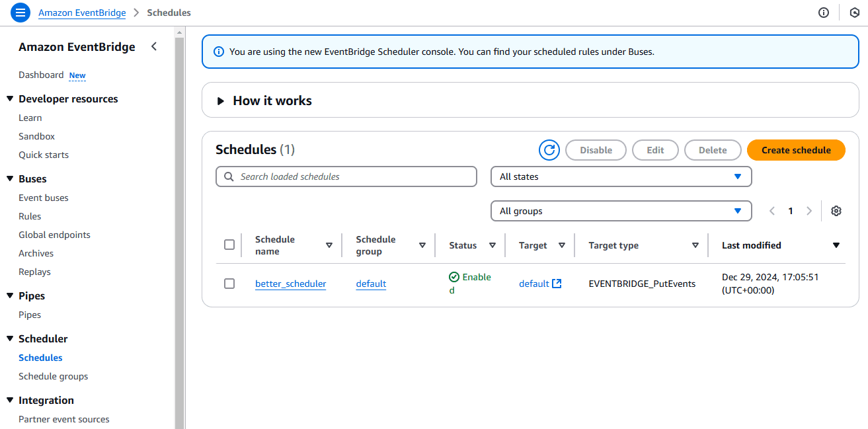Open Replays in the sidebar
The width and height of the screenshot is (868, 429).
coord(34,272)
